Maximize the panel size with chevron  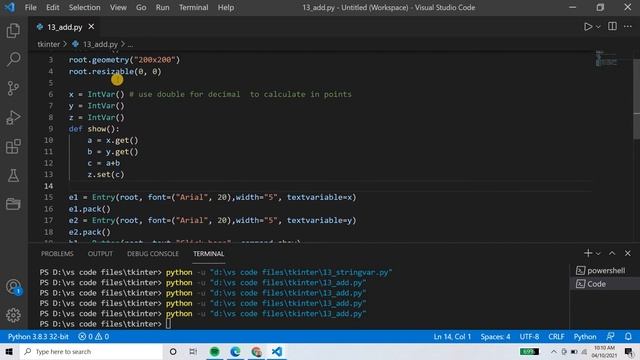click(x=612, y=253)
